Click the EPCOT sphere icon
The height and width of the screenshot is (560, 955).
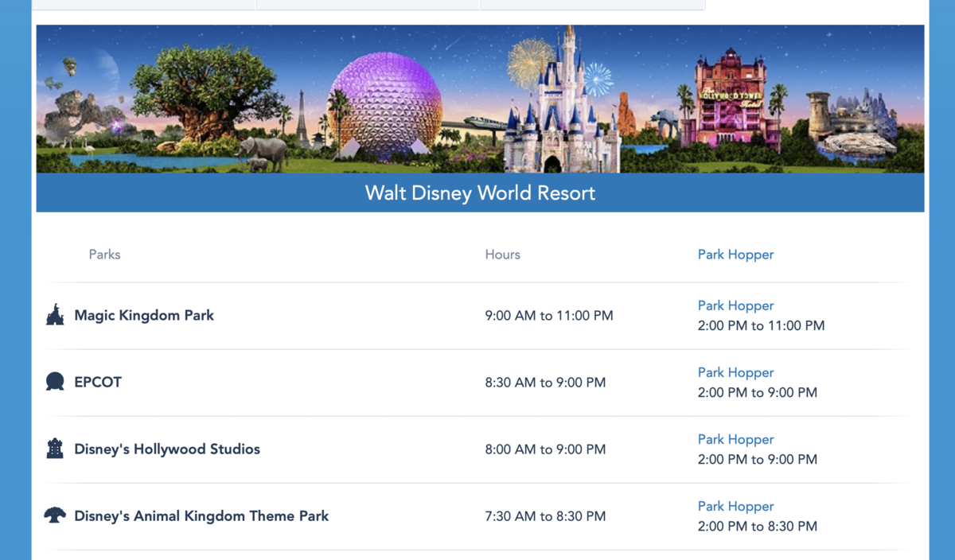tap(55, 382)
